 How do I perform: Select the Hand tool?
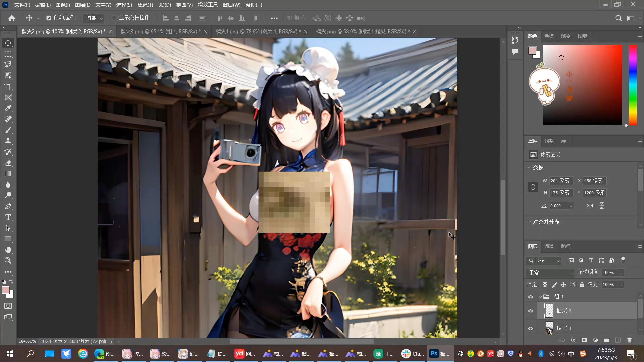8,250
